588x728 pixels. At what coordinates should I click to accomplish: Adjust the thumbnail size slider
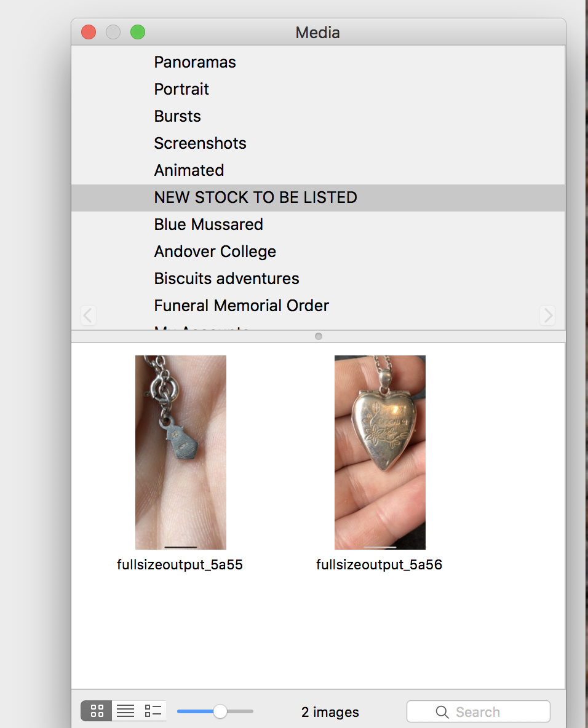pos(220,711)
